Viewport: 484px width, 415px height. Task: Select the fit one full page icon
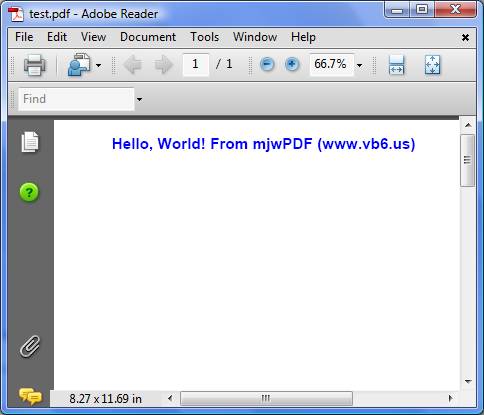pyautogui.click(x=432, y=65)
